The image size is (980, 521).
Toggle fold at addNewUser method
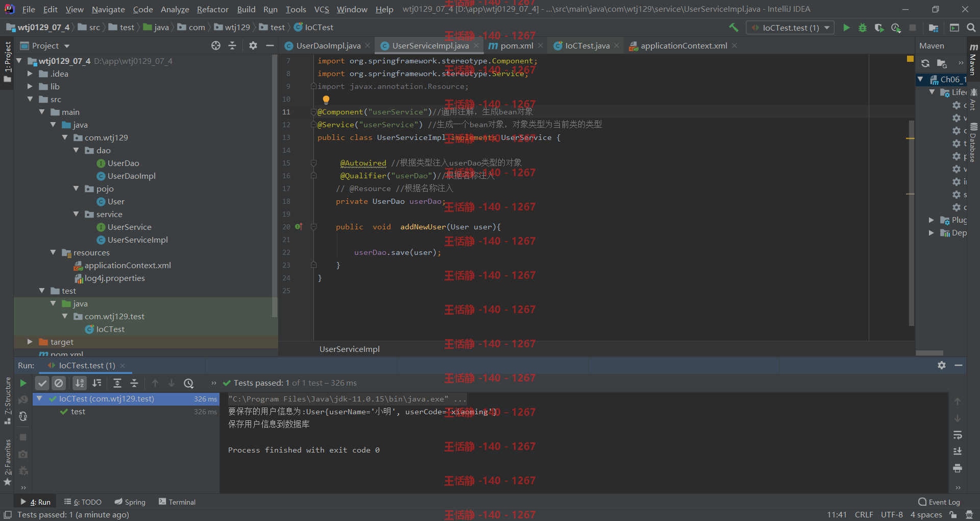tap(314, 227)
